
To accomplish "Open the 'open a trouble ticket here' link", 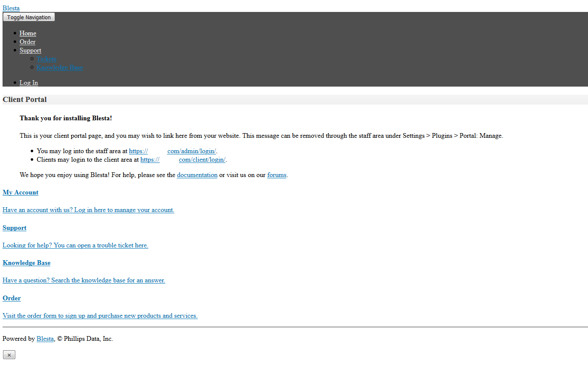I will tap(75, 245).
